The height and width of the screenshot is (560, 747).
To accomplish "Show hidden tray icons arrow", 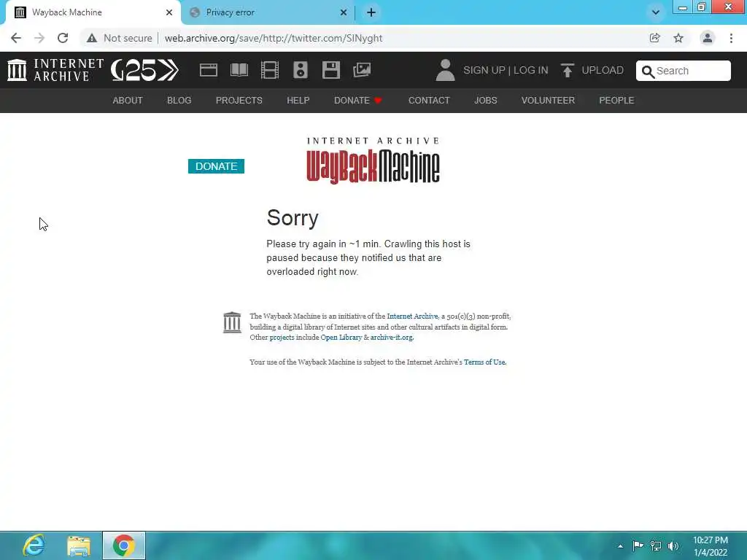I will 620,546.
